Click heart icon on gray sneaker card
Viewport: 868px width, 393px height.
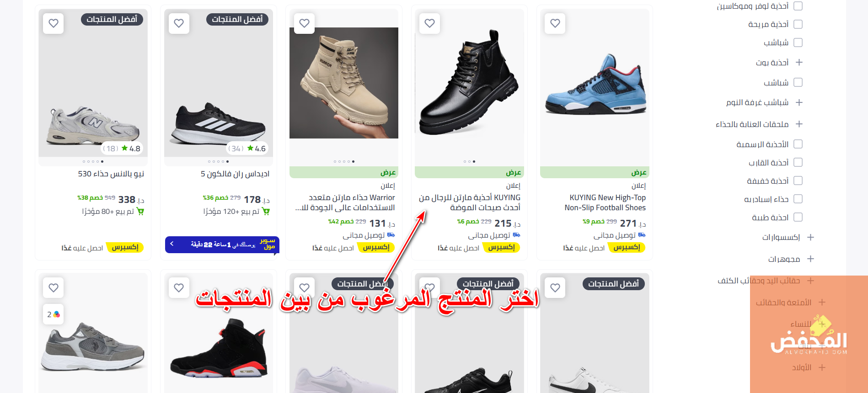(x=54, y=288)
